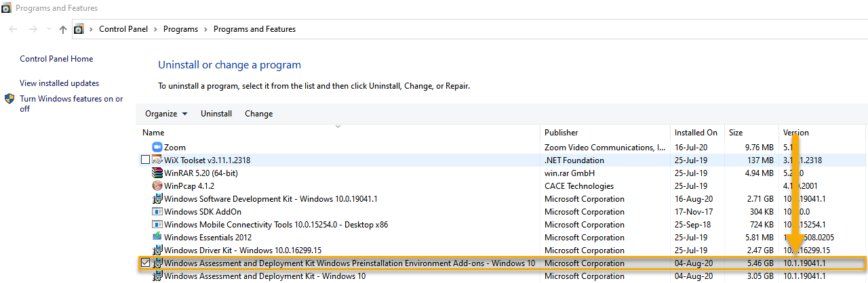Screen dimensions: 868x283
Task: Click the .NET Foundation publisher cell
Action: [x=574, y=160]
